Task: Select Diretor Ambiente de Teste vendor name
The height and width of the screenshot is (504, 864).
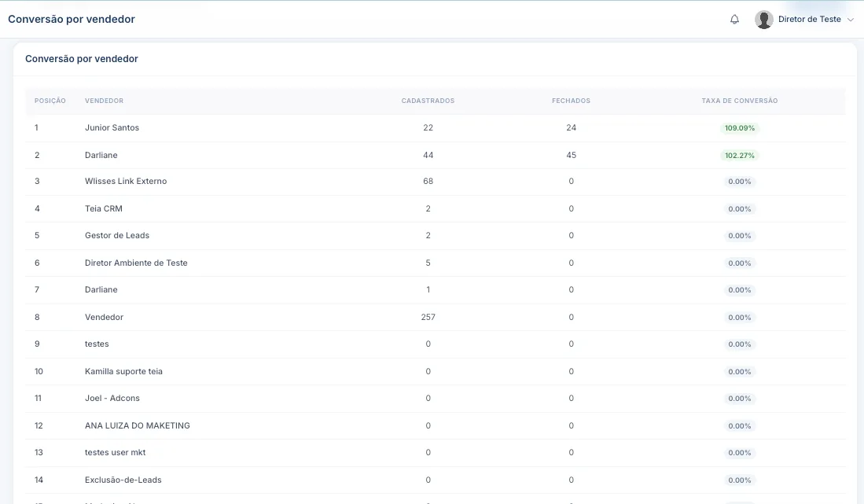Action: (x=136, y=263)
